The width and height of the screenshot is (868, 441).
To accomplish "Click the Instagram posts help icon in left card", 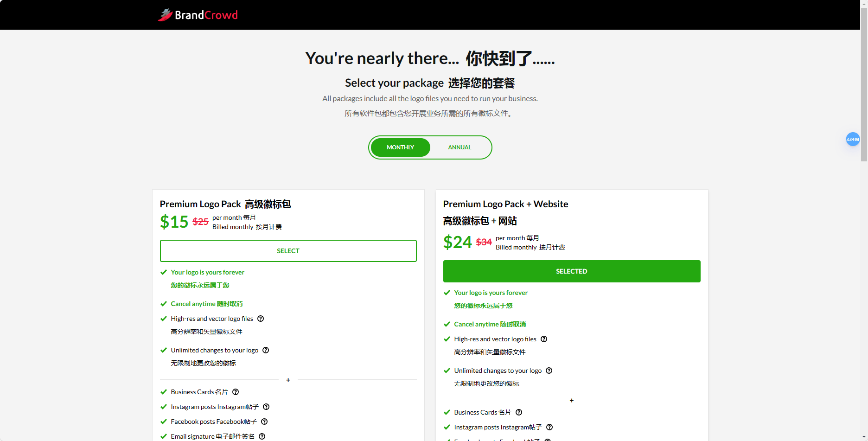I will [266, 407].
